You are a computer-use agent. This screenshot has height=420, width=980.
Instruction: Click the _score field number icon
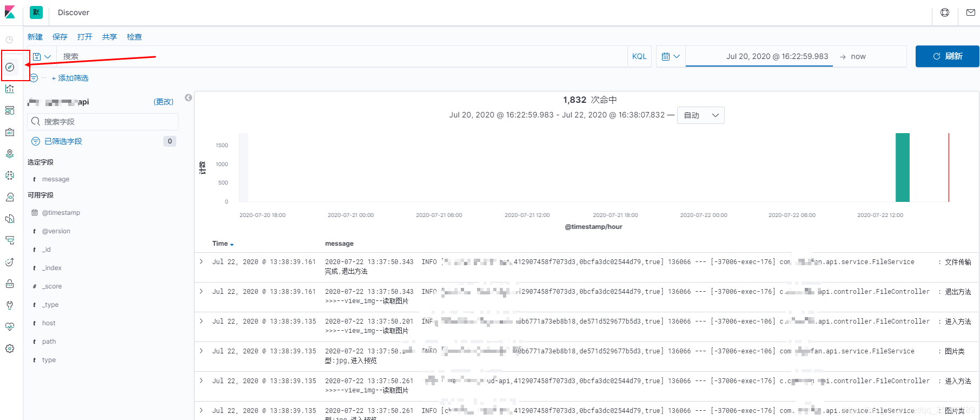pyautogui.click(x=35, y=286)
